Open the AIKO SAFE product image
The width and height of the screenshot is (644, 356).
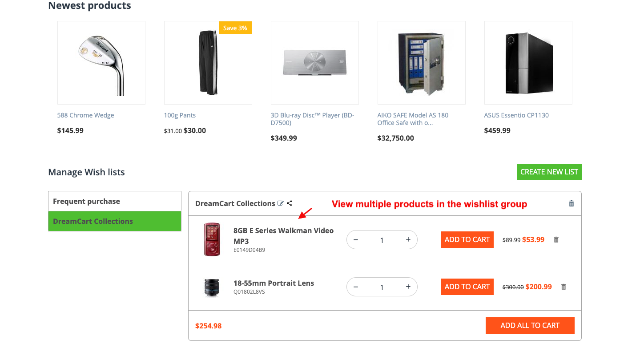click(x=422, y=63)
